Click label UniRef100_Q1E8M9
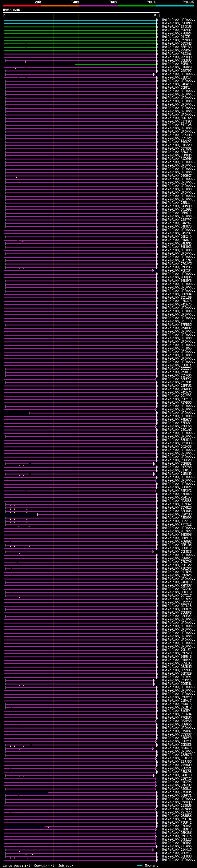The height and width of the screenshot is (868, 197). [177, 474]
